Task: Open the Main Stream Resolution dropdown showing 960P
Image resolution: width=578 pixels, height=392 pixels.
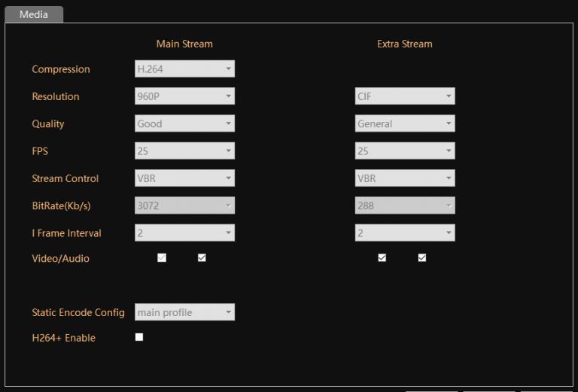Action: (x=184, y=96)
